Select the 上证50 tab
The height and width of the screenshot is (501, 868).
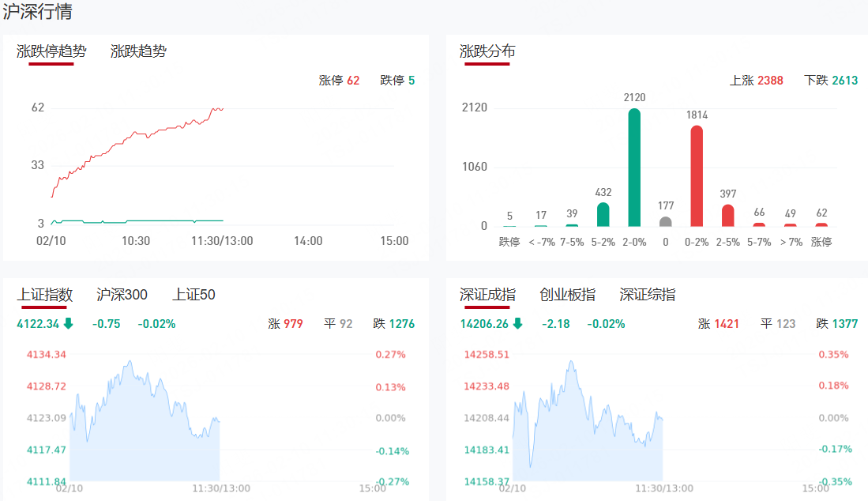point(194,295)
